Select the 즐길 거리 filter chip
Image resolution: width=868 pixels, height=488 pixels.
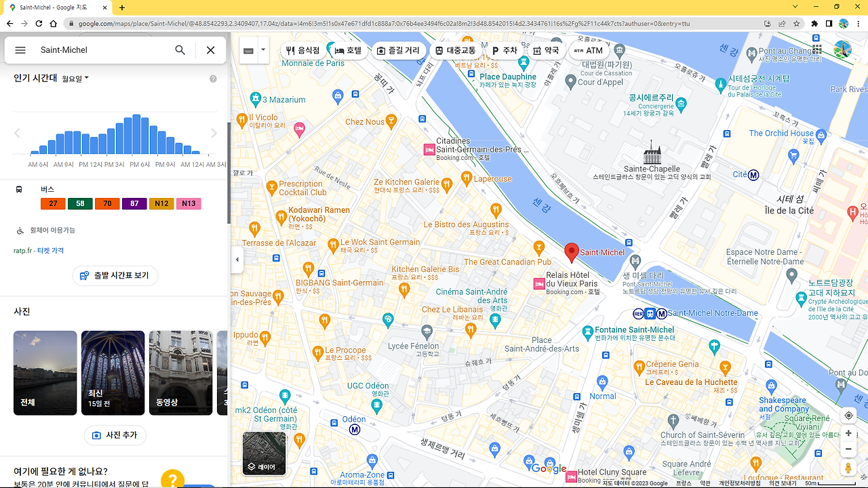coord(398,51)
